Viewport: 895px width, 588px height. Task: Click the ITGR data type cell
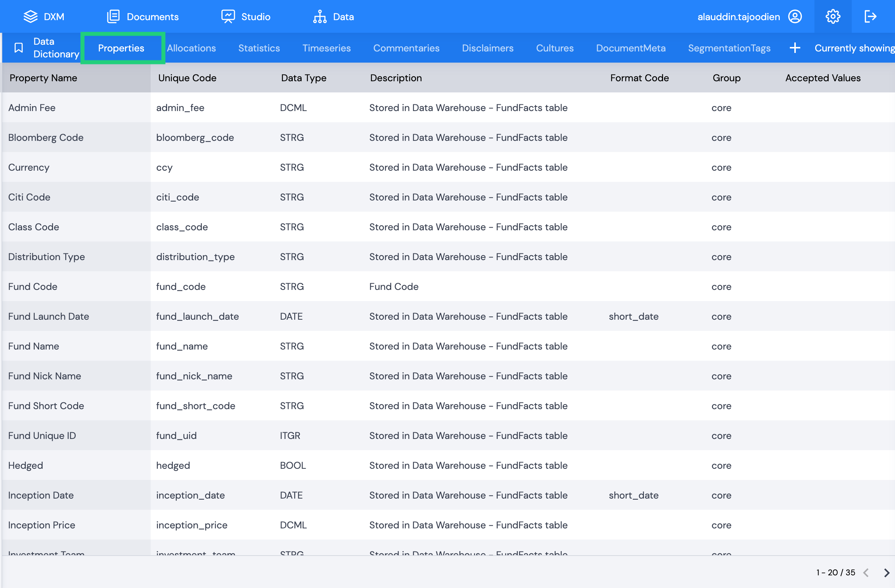(290, 436)
